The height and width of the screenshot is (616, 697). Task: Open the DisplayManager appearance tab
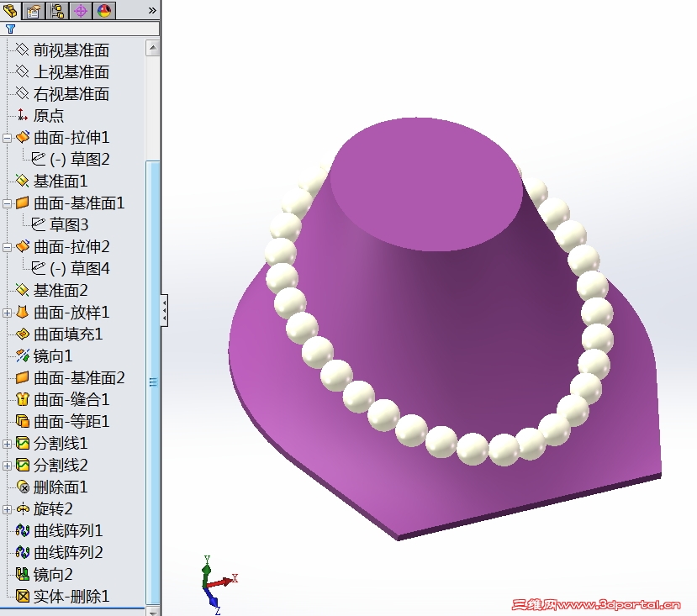104,10
